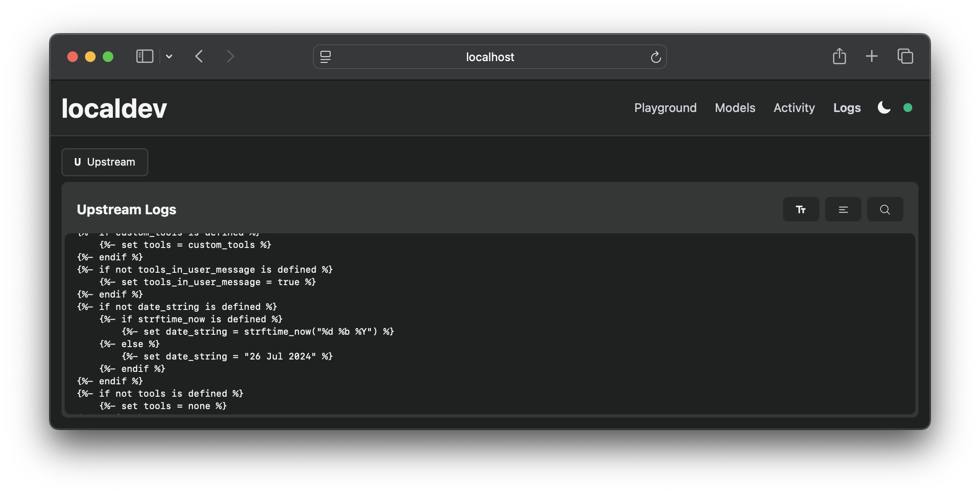Toggle the Upstream log panel button

pos(105,162)
